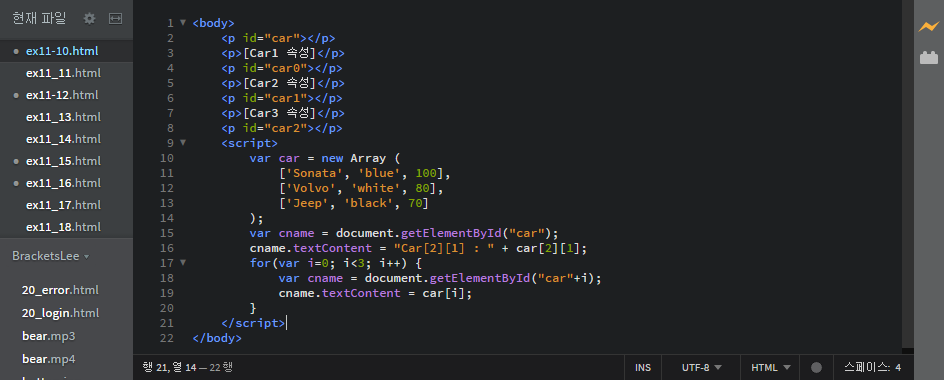Open the UTF-8 encoding dropdown
This screenshot has height=380, width=944.
pyautogui.click(x=701, y=367)
